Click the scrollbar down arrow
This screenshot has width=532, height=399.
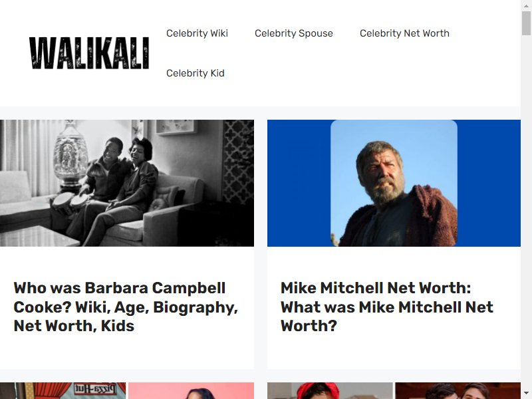click(526, 394)
